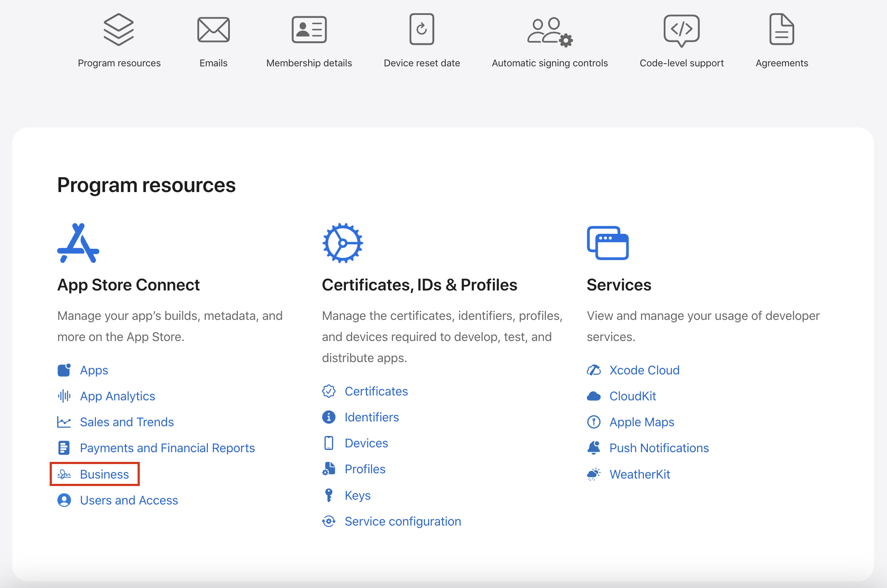Open the Device reset date icon

[x=422, y=29]
